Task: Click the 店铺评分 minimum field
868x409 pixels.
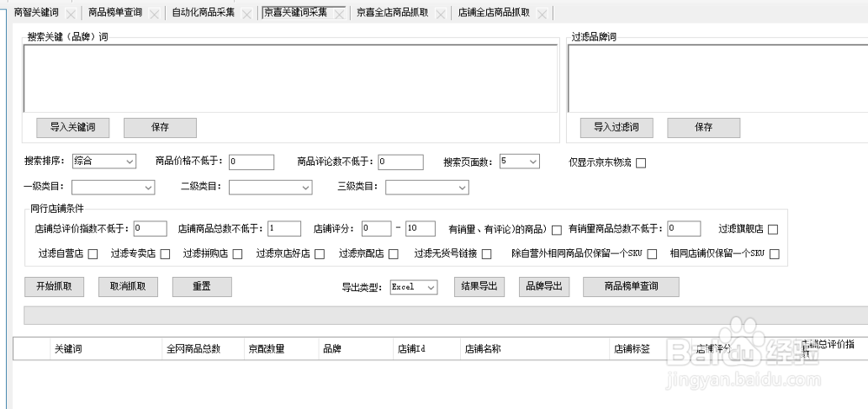Action: tap(377, 228)
